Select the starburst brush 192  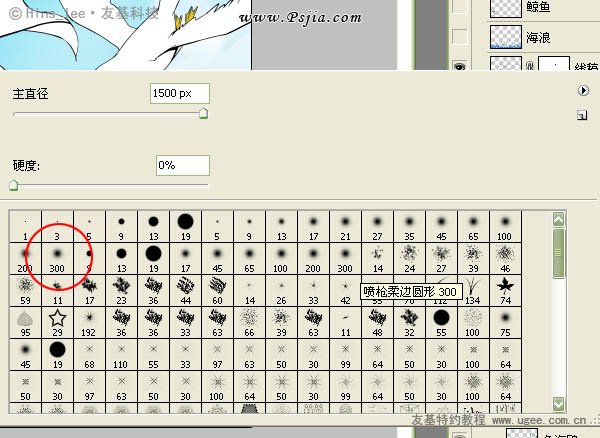(x=89, y=322)
